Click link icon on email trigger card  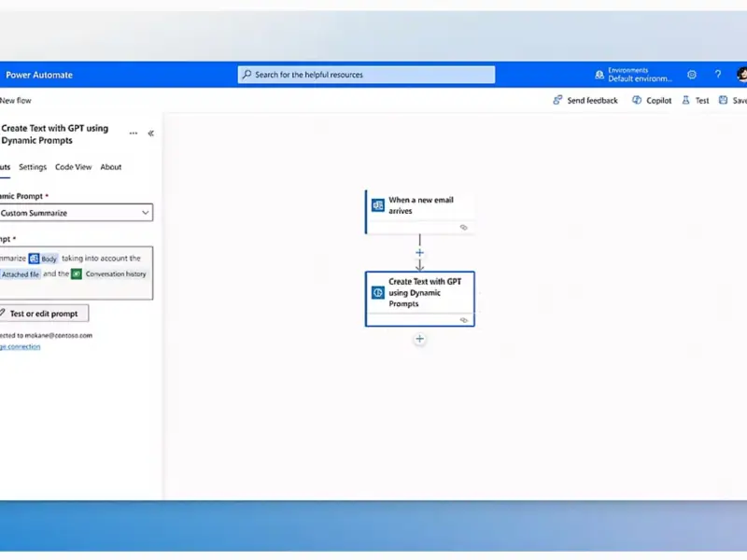[x=463, y=227]
